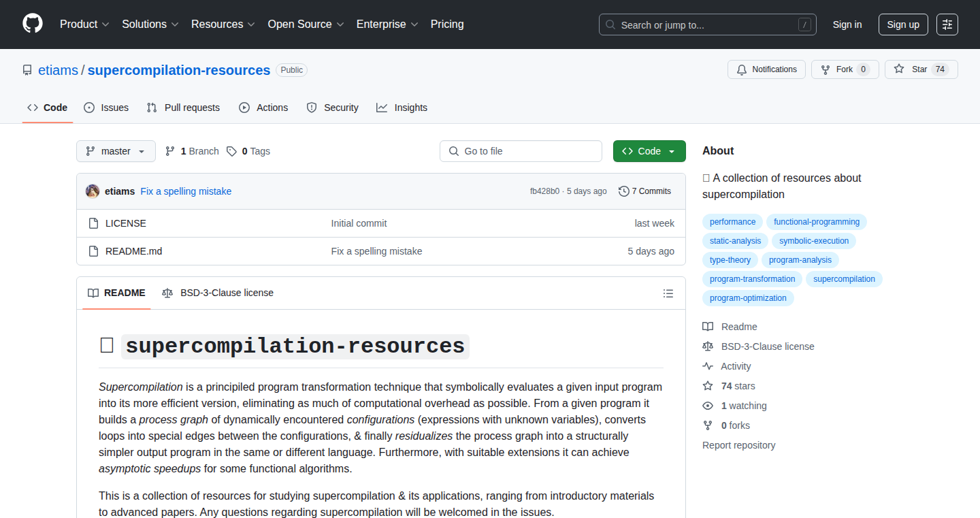Click the book icon beside Readme
This screenshot has width=980, height=518.
tap(708, 327)
